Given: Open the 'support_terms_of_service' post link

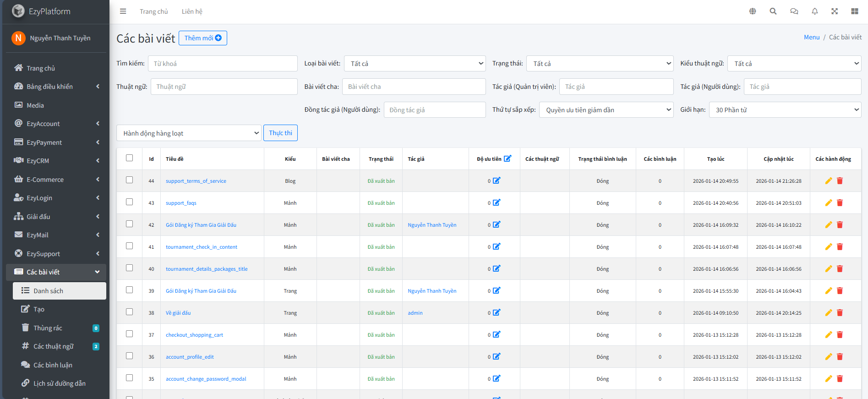Looking at the screenshot, I should click(196, 181).
